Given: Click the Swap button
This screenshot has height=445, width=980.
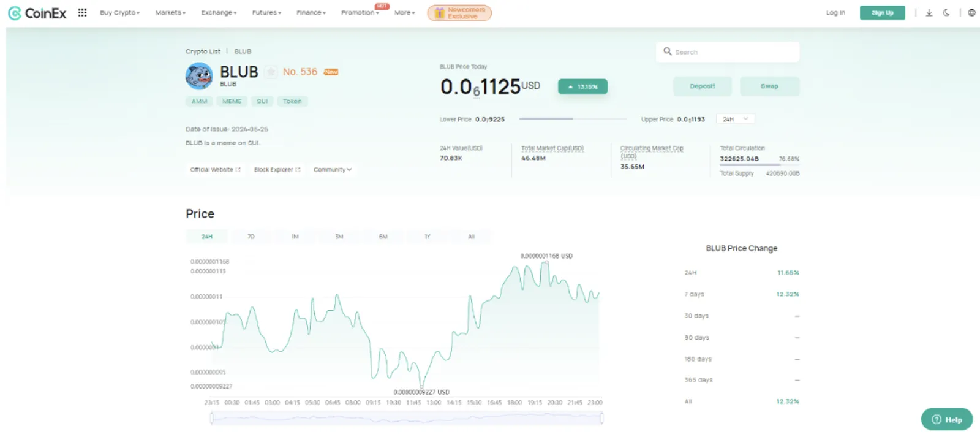Looking at the screenshot, I should point(770,86).
